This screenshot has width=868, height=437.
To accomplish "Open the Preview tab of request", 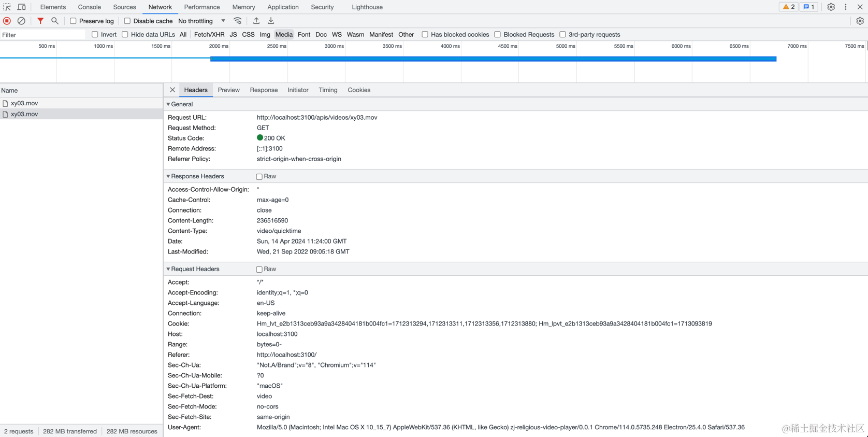I will (228, 90).
